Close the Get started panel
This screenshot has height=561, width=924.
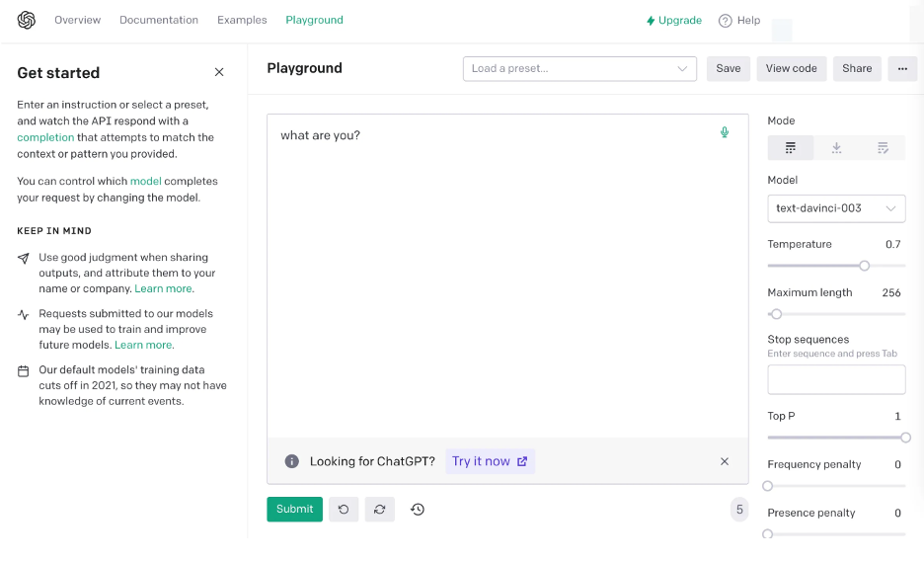pyautogui.click(x=219, y=72)
